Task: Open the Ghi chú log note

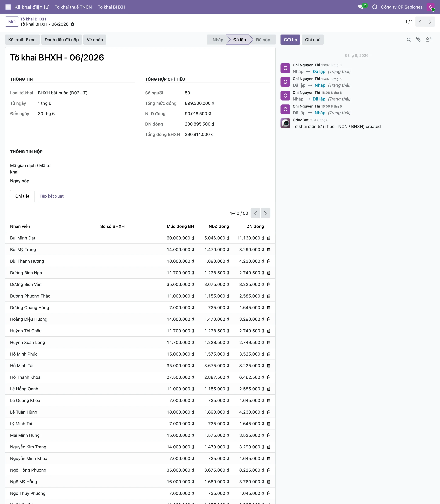Action: coord(313,40)
